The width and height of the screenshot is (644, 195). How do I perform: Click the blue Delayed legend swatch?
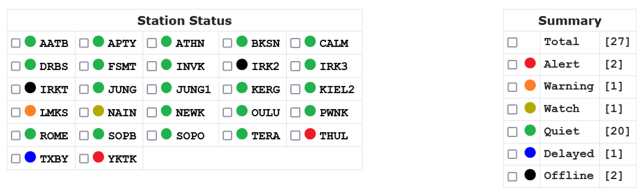530,153
